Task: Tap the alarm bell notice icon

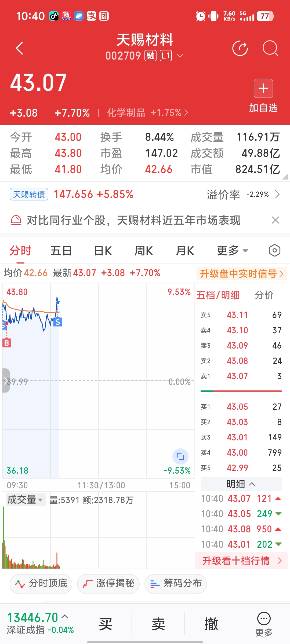Action: click(x=16, y=220)
